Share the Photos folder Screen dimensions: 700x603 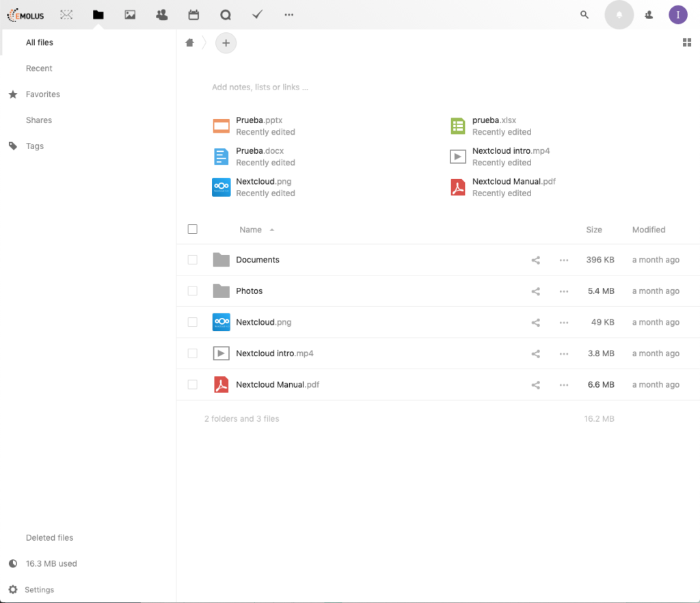click(536, 291)
